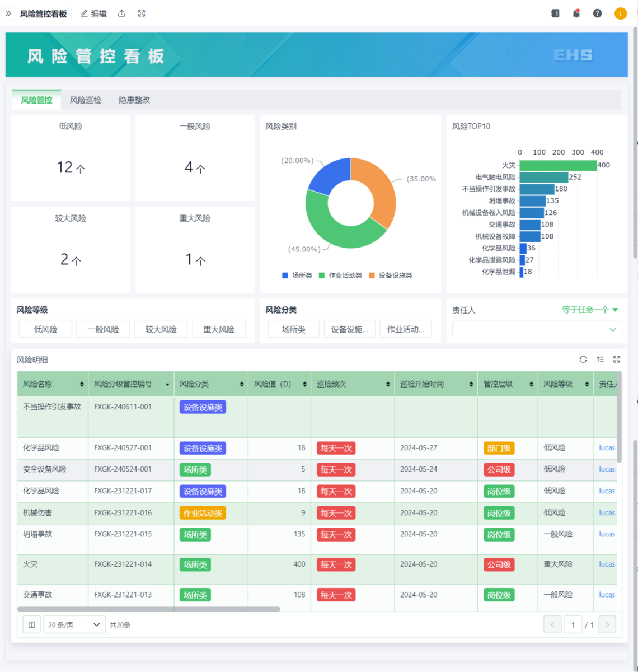This screenshot has height=672, width=638.
Task: Expand the sidebar with double-chevron icon
Action: [x=8, y=13]
